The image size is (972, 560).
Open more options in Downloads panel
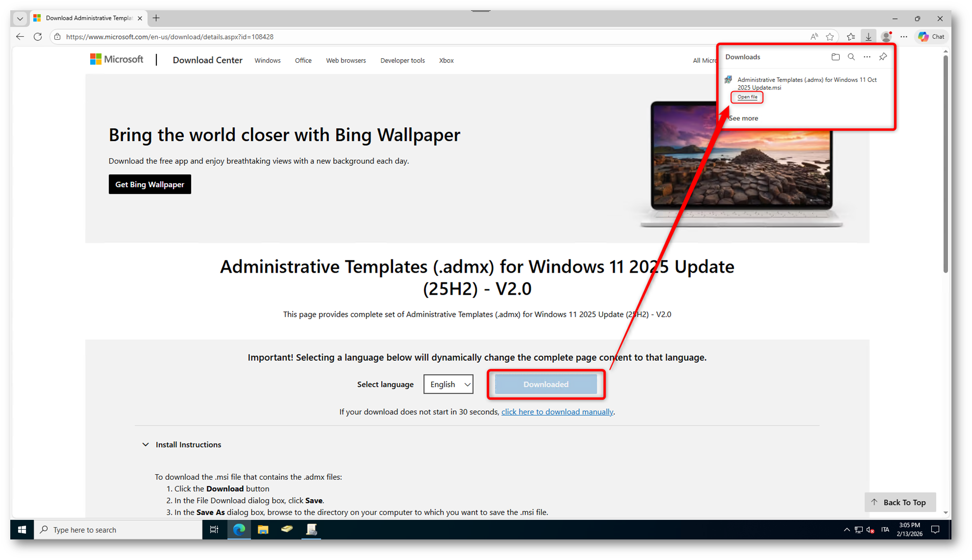coord(867,57)
